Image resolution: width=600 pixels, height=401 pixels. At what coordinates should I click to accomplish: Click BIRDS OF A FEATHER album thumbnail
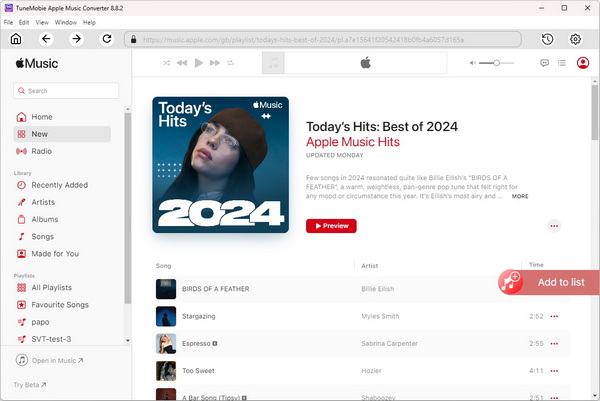click(166, 289)
